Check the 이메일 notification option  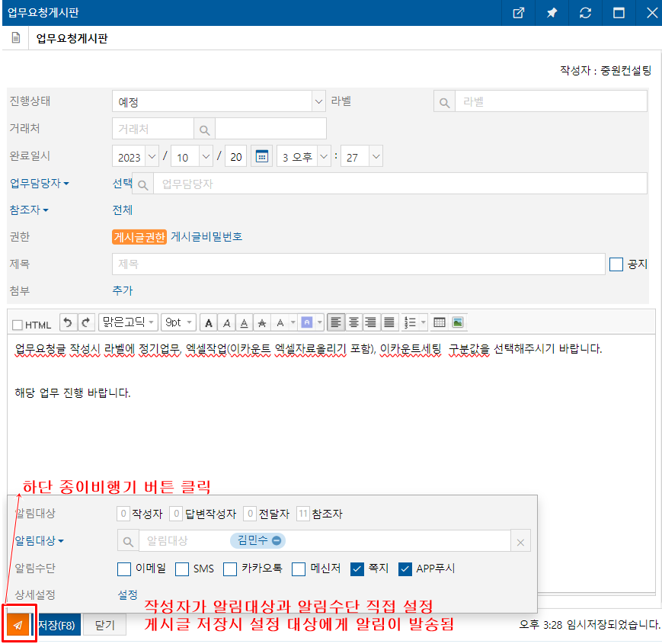pyautogui.click(x=124, y=569)
